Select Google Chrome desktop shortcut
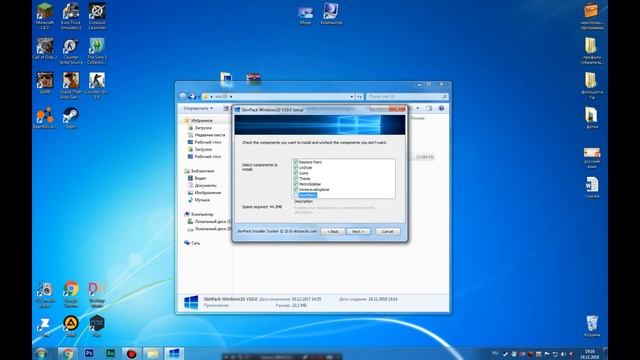Viewport: 640px width, 360px height. point(71,294)
